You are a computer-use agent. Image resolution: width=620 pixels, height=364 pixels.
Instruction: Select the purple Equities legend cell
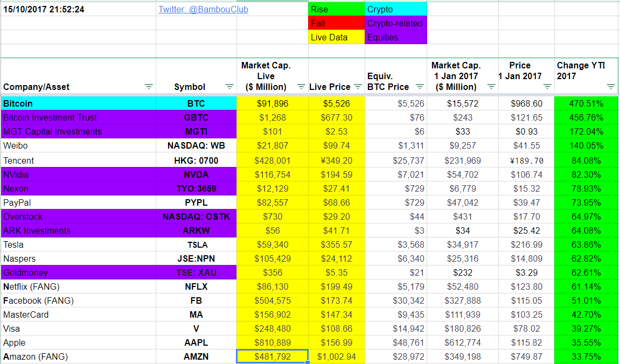[396, 37]
